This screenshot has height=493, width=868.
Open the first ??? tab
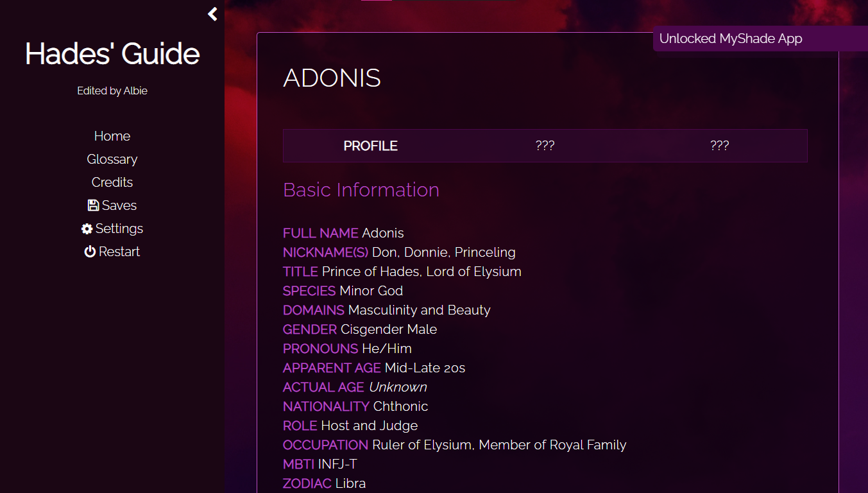tap(545, 146)
